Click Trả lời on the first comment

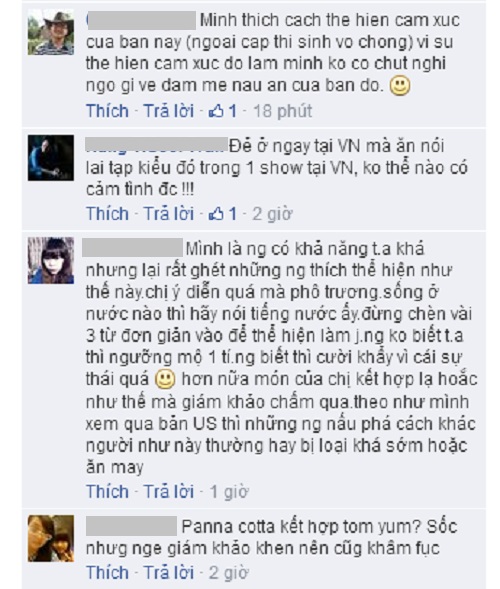[169, 111]
